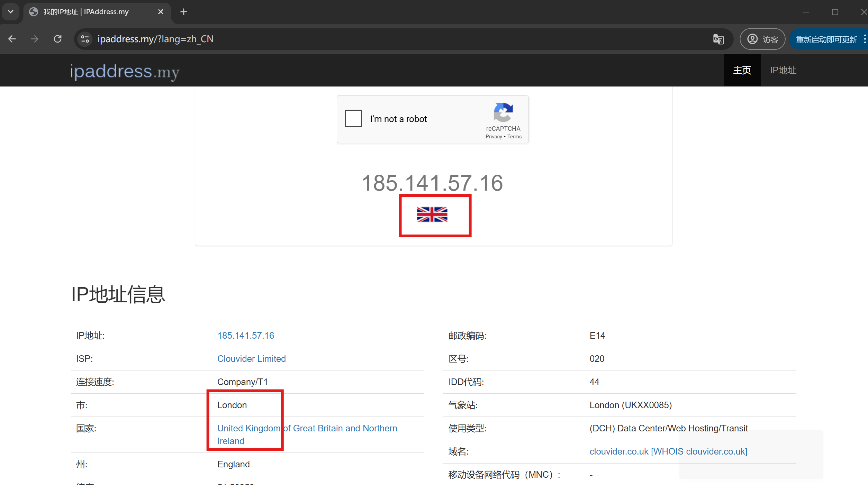Screen dimensions: 868x485
Task: Reload the current page
Action: pos(57,39)
